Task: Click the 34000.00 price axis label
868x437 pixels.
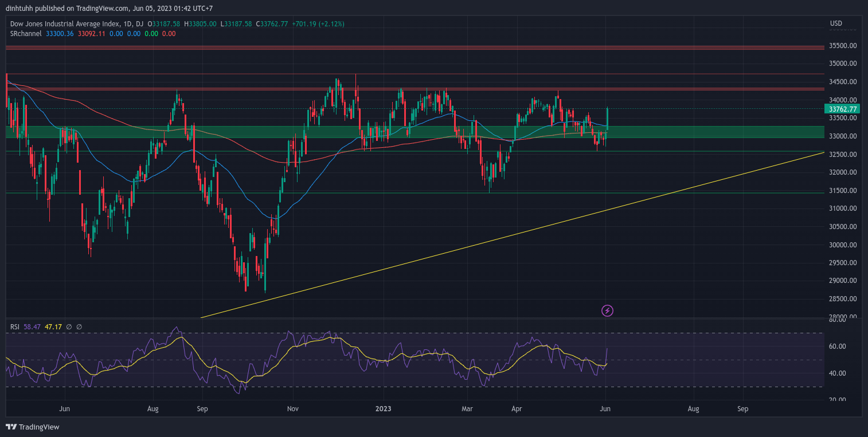Action: [x=843, y=100]
